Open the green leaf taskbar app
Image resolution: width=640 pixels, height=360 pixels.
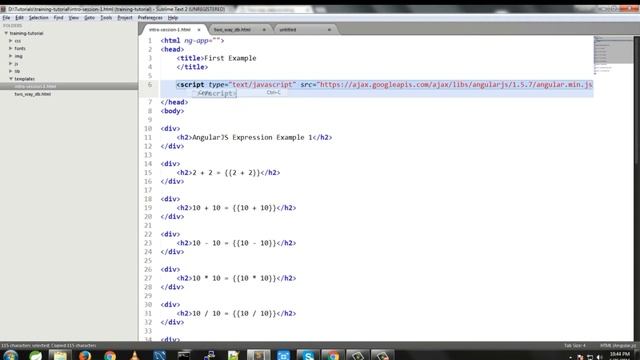click(36, 355)
